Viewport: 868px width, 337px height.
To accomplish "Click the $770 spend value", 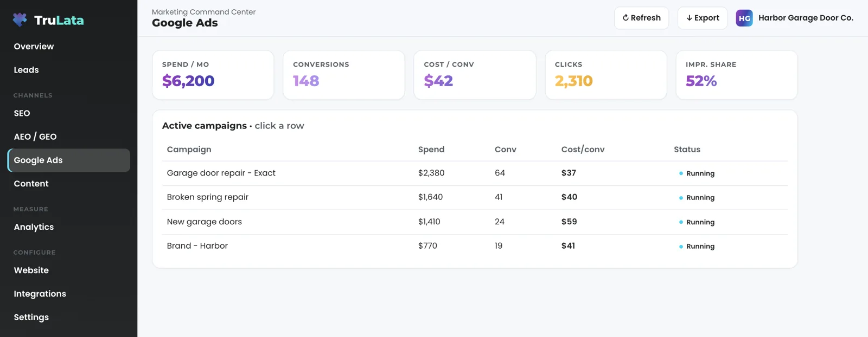I will pyautogui.click(x=427, y=245).
